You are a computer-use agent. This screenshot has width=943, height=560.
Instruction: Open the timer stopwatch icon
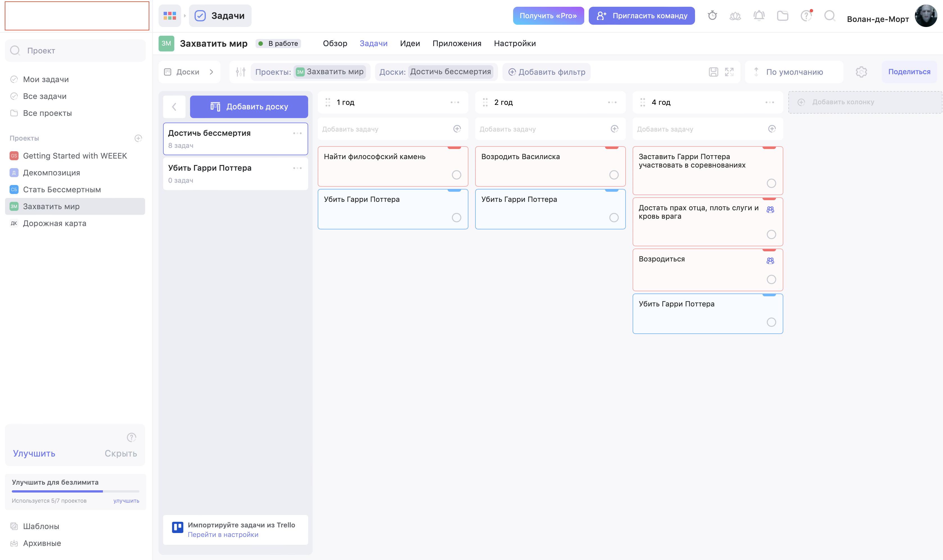[x=712, y=15]
